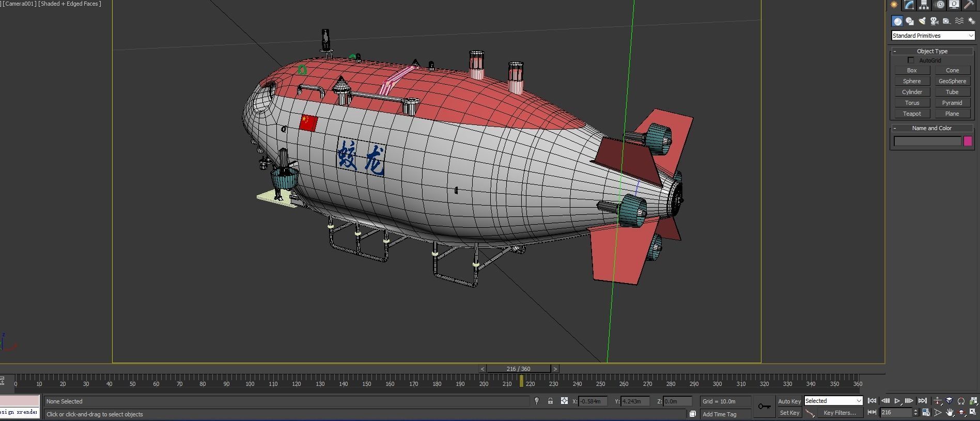Go to end of animation
This screenshot has width=980, height=421.
coord(922,401)
